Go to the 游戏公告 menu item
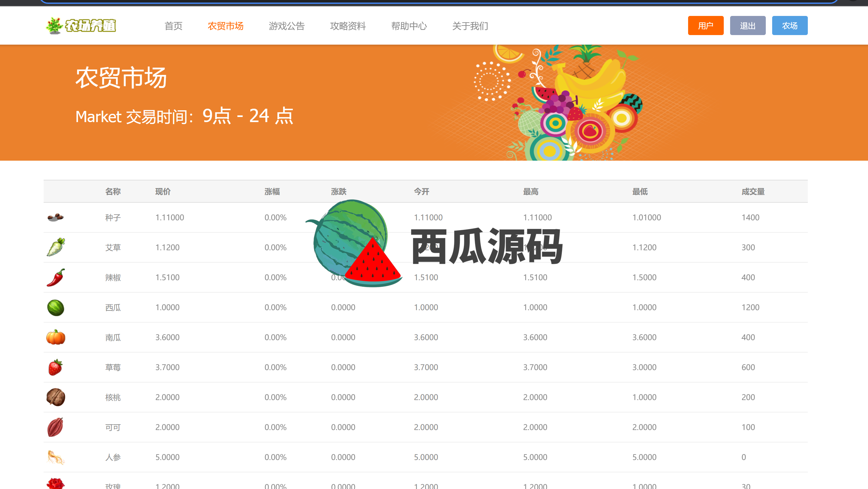 pos(286,26)
